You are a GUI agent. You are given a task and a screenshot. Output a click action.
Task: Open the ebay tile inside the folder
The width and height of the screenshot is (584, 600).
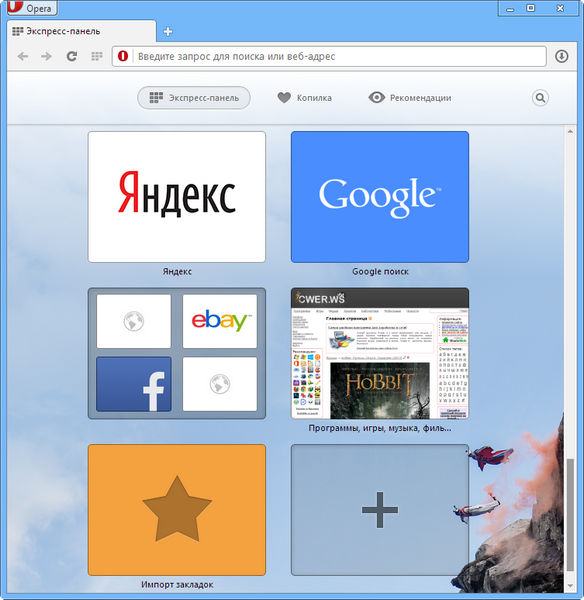pos(220,321)
